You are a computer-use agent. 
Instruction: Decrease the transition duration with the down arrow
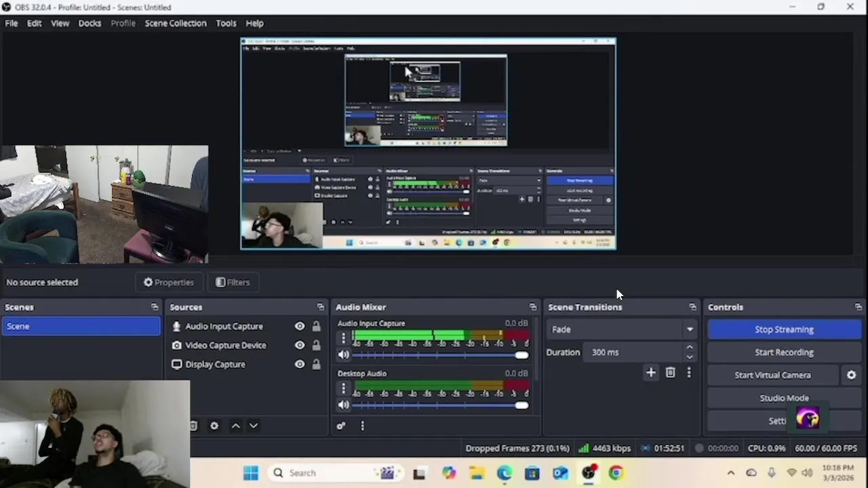[690, 357]
